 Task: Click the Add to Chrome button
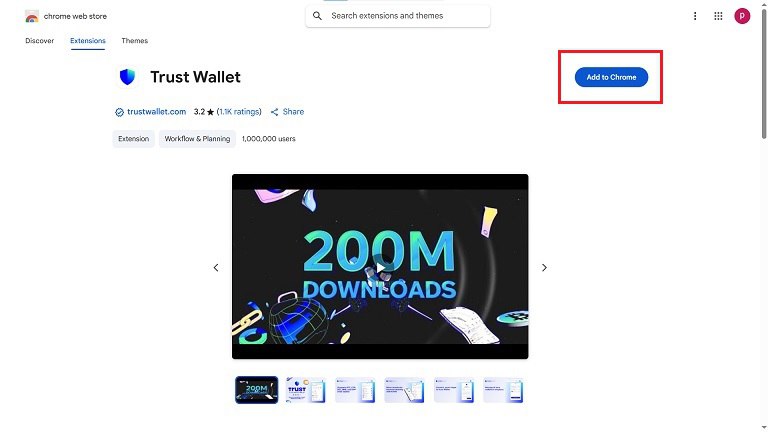(x=611, y=77)
